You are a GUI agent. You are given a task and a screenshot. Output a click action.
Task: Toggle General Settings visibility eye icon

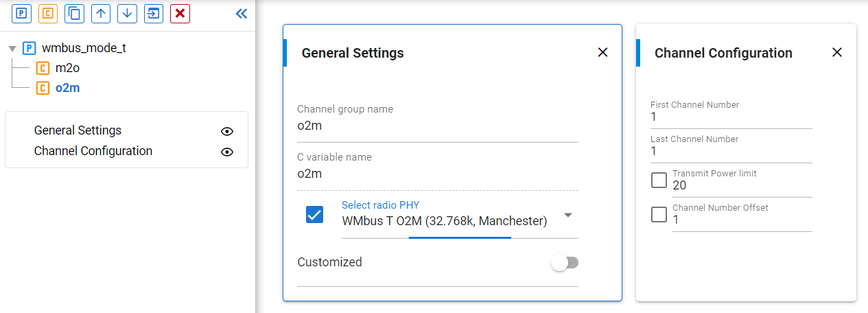pyautogui.click(x=227, y=131)
